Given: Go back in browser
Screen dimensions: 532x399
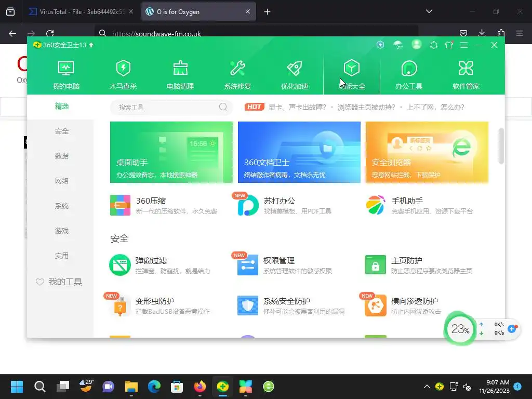Looking at the screenshot, I should pos(12,33).
